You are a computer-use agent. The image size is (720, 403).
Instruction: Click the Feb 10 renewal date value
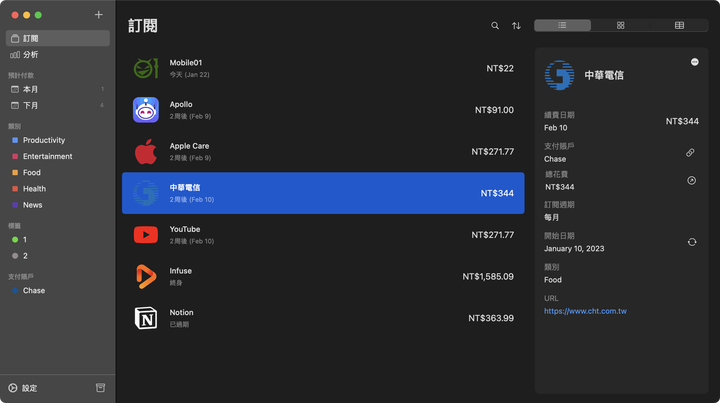pyautogui.click(x=556, y=128)
